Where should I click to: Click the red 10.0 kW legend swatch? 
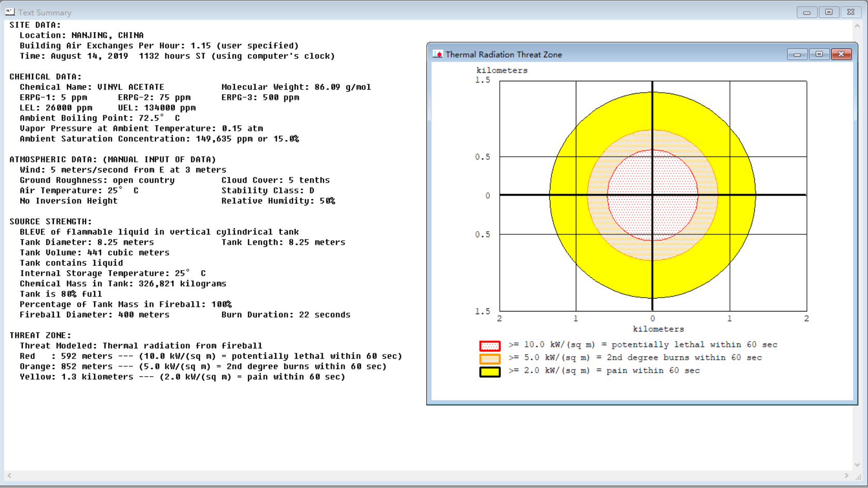(490, 346)
